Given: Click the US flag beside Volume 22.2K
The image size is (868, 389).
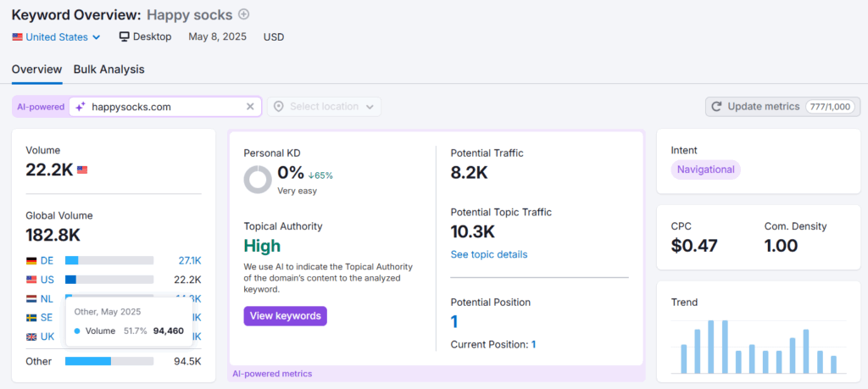Looking at the screenshot, I should point(82,169).
